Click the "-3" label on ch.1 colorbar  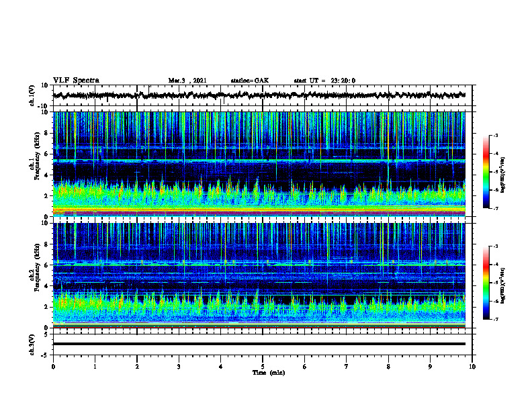pyautogui.click(x=495, y=135)
